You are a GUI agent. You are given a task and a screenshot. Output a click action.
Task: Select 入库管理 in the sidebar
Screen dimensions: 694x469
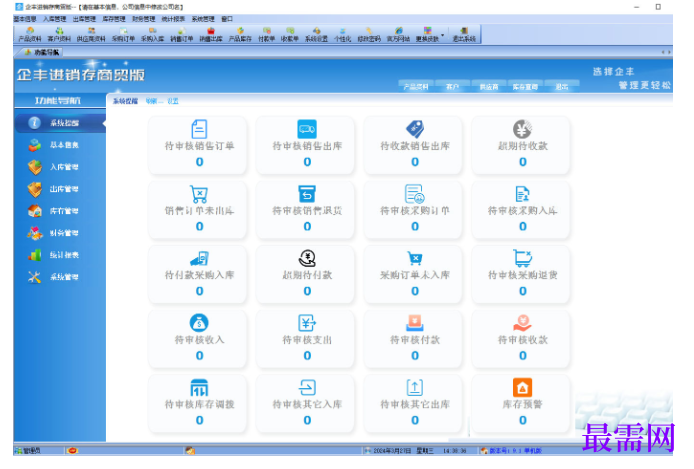[60, 167]
